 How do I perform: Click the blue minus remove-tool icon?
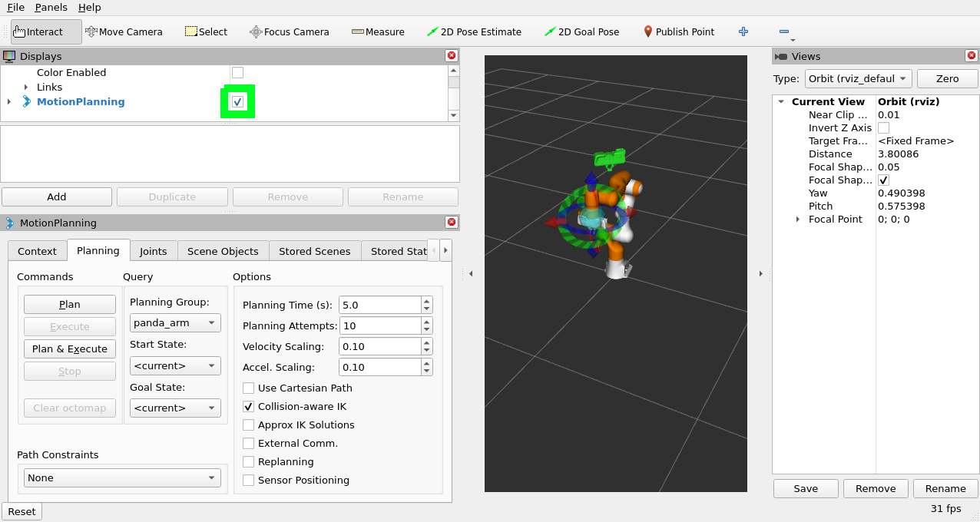tap(783, 31)
